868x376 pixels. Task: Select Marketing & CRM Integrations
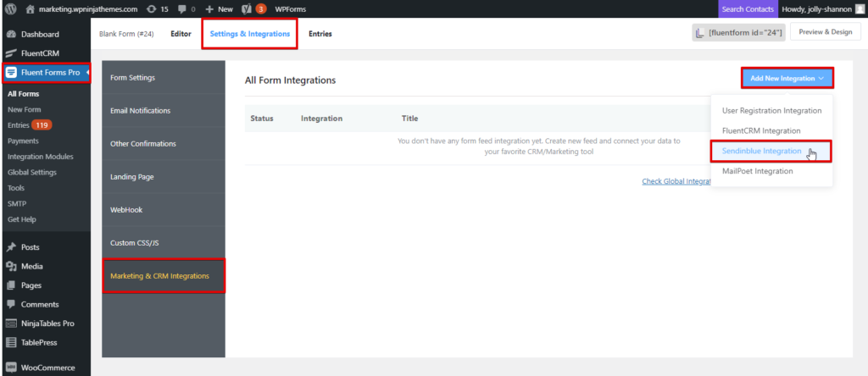[x=164, y=276]
